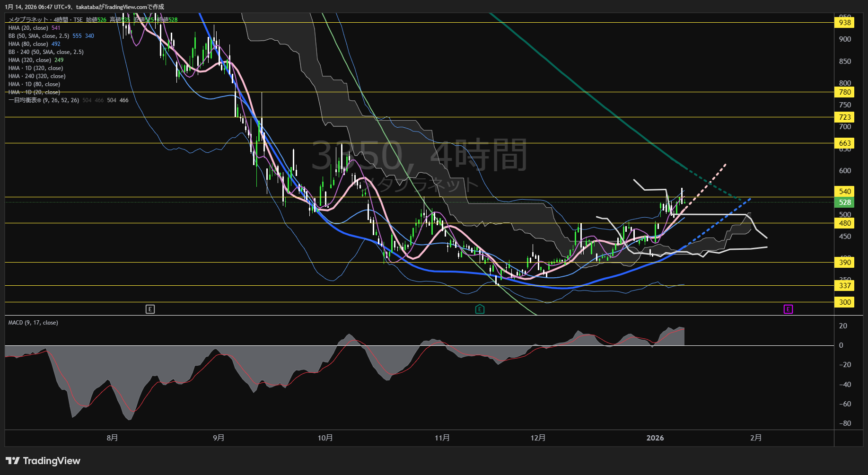The width and height of the screenshot is (868, 475).
Task: Click the HMA · 1D (80, close) legend text
Action: click(x=34, y=84)
